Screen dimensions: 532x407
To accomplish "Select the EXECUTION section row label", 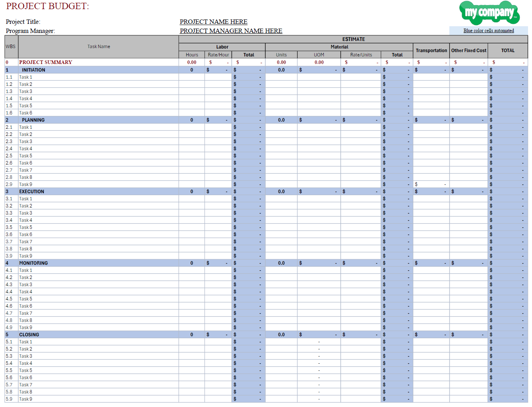I will pos(32,192).
